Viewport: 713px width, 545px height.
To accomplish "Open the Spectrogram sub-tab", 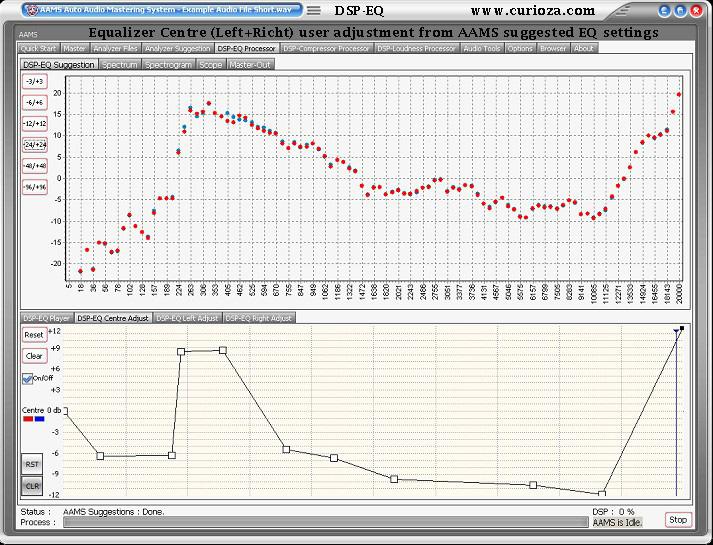I will (x=169, y=65).
